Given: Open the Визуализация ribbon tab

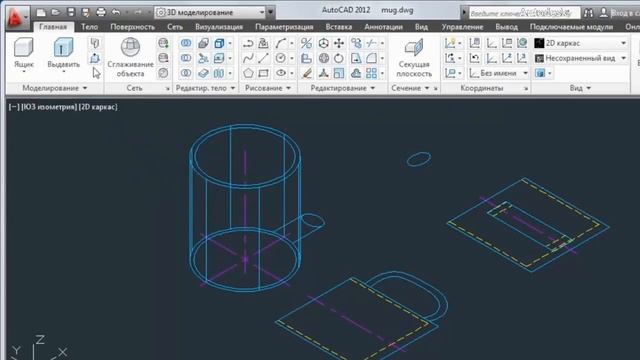Looking at the screenshot, I should coord(219,27).
